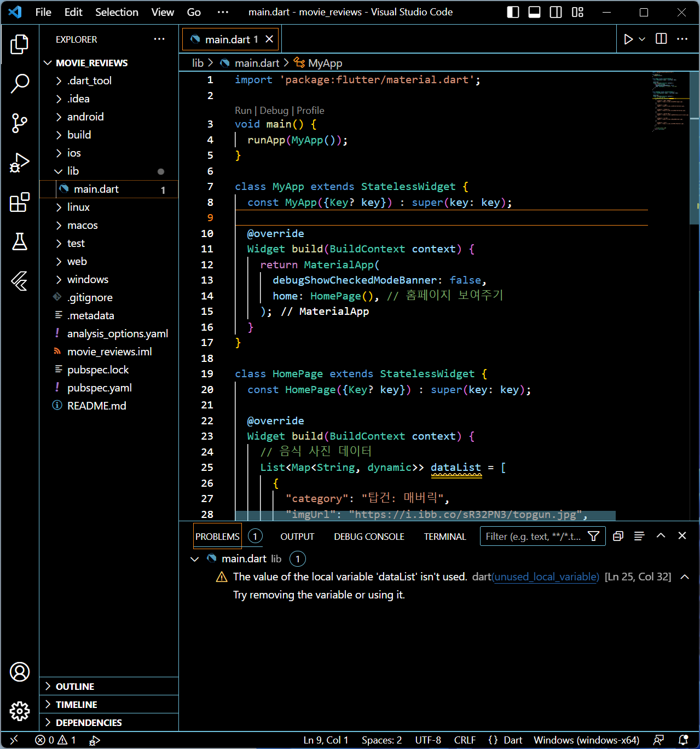This screenshot has width=700, height=749.
Task: Open the Source Control view icon
Action: click(20, 123)
